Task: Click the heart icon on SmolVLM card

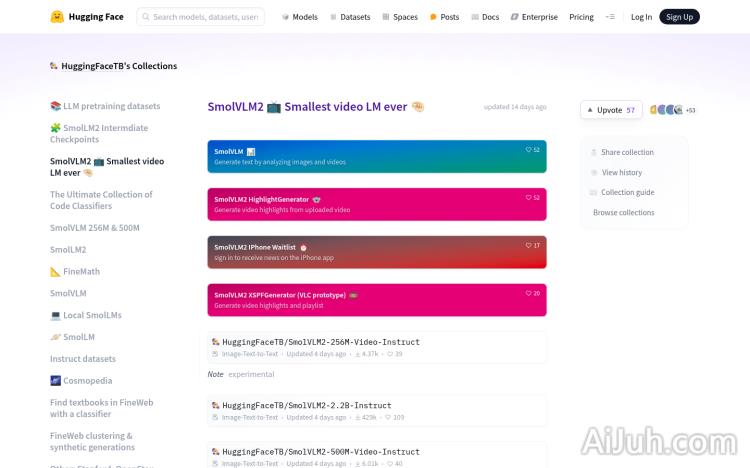Action: pos(529,150)
